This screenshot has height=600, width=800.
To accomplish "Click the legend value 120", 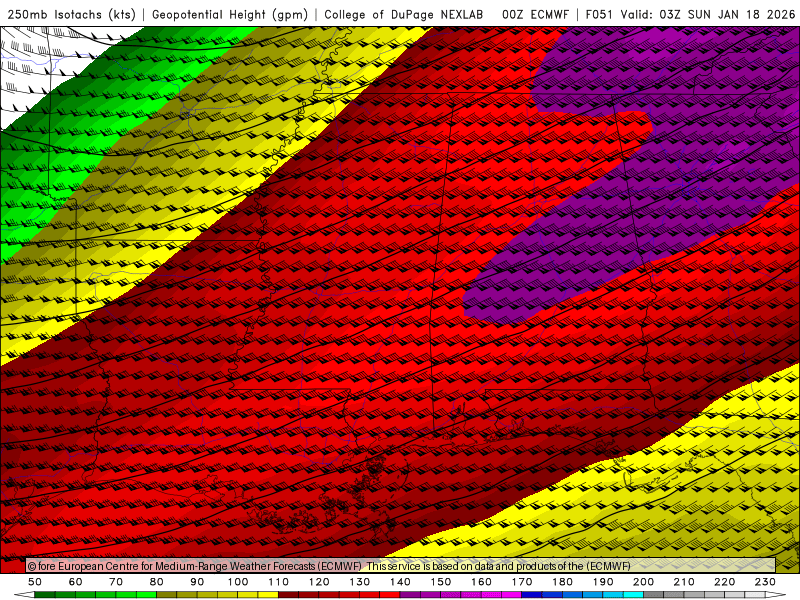I will tap(319, 582).
